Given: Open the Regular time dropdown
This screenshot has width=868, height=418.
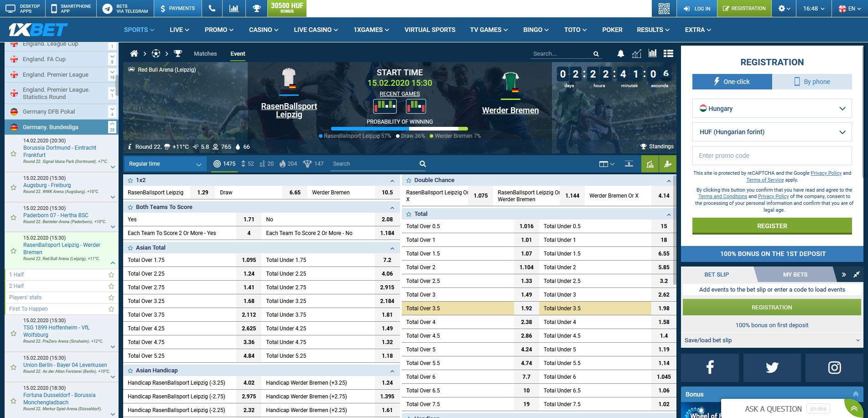Looking at the screenshot, I should click(165, 164).
